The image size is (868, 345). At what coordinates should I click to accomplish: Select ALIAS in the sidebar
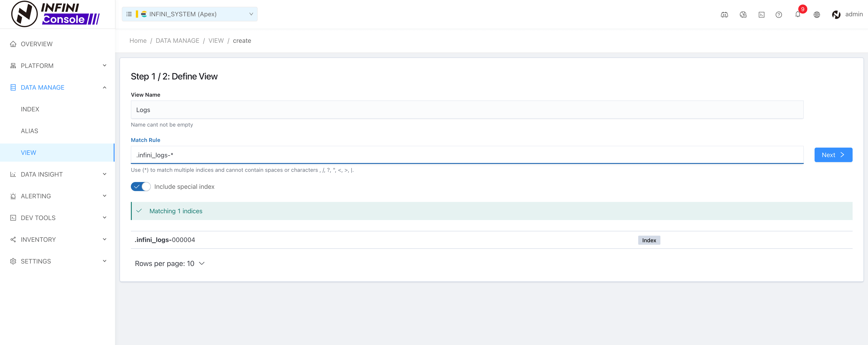point(29,131)
